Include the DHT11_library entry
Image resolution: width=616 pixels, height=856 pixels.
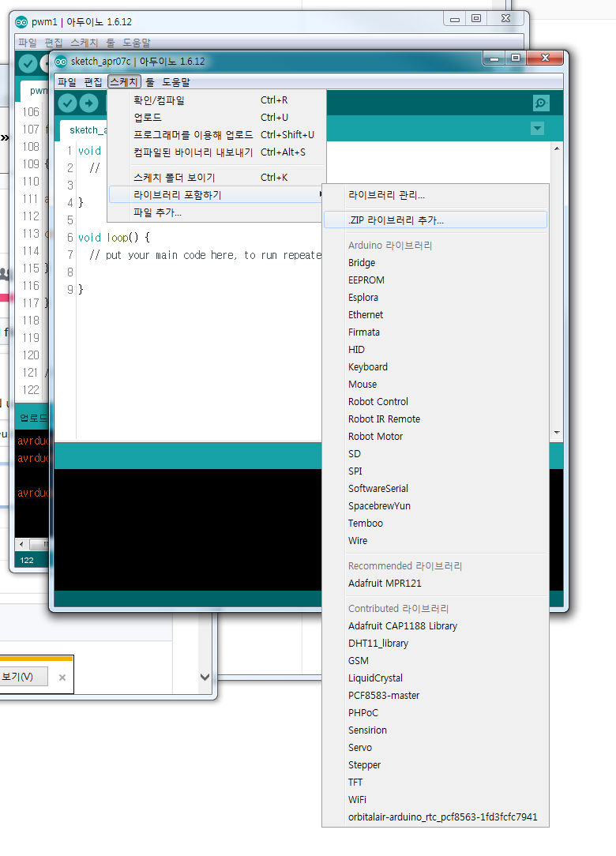(435, 643)
